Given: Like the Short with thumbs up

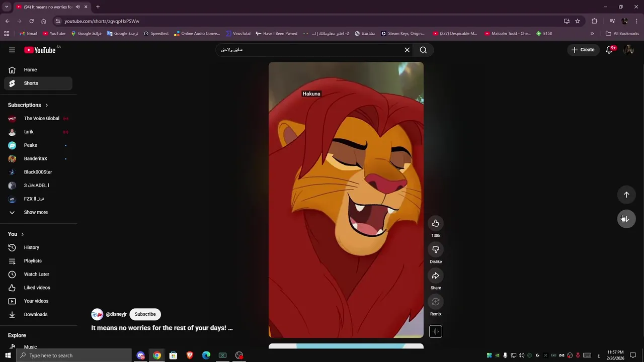Looking at the screenshot, I should pos(436,223).
